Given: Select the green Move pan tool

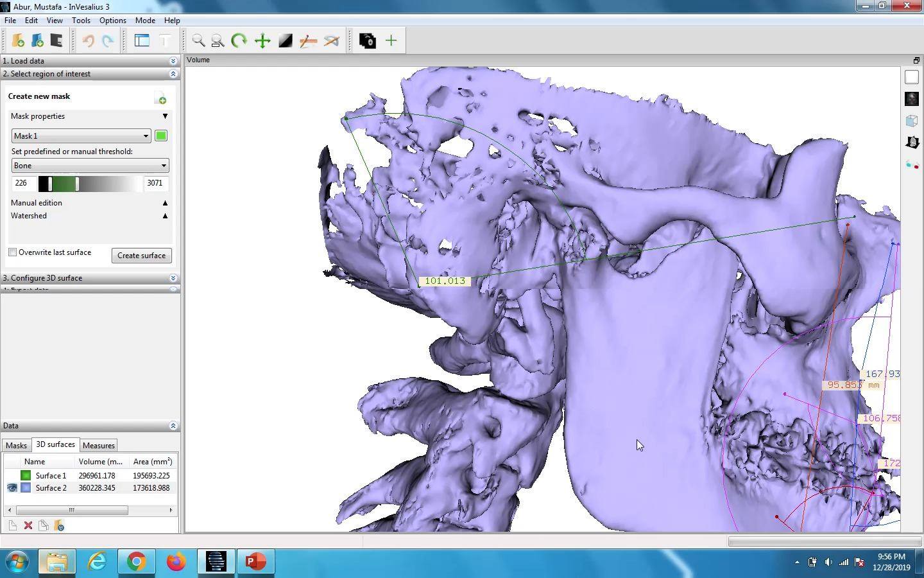Looking at the screenshot, I should (262, 41).
